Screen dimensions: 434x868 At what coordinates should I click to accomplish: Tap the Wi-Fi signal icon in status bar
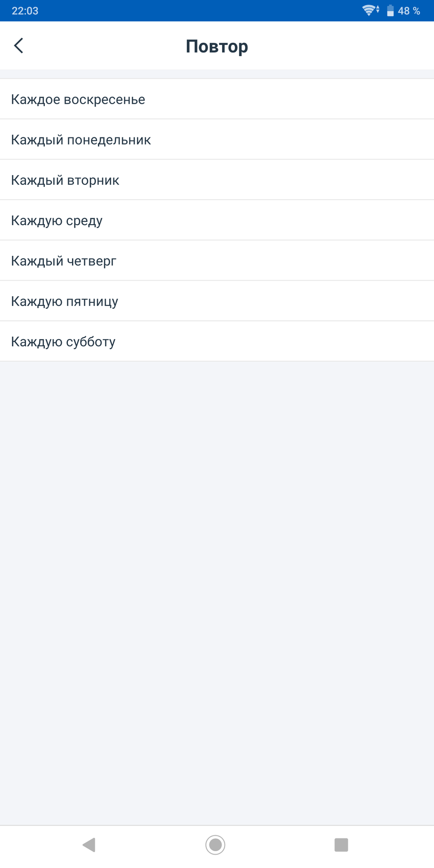(368, 10)
